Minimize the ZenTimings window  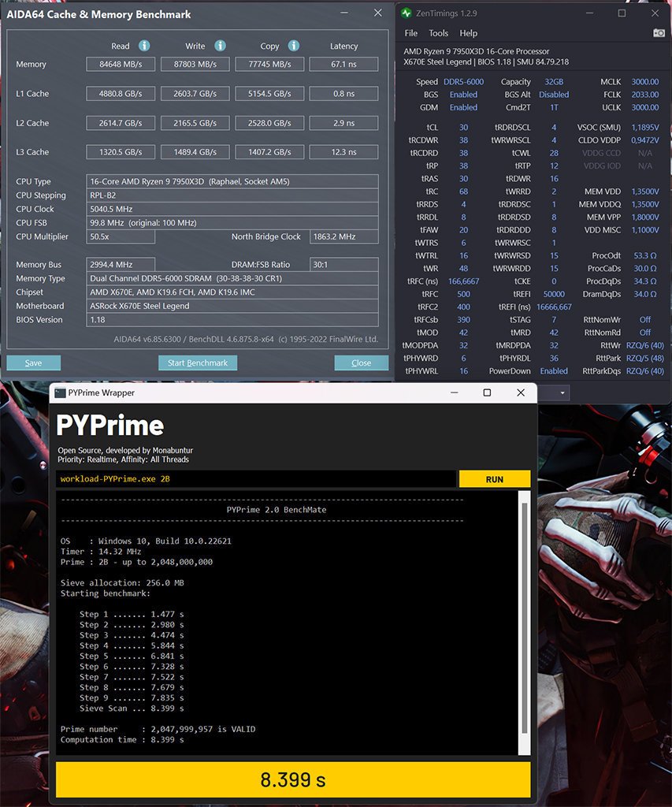[x=589, y=13]
